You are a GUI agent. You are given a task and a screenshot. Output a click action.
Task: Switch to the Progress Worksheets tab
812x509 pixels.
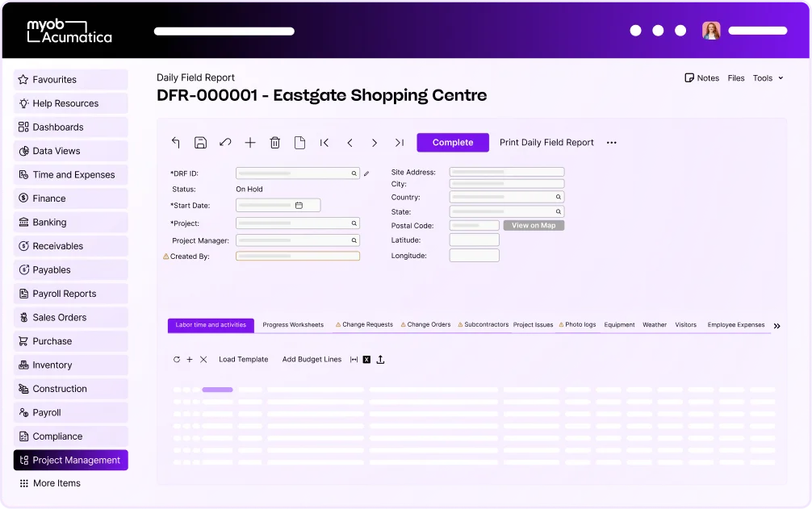point(293,324)
